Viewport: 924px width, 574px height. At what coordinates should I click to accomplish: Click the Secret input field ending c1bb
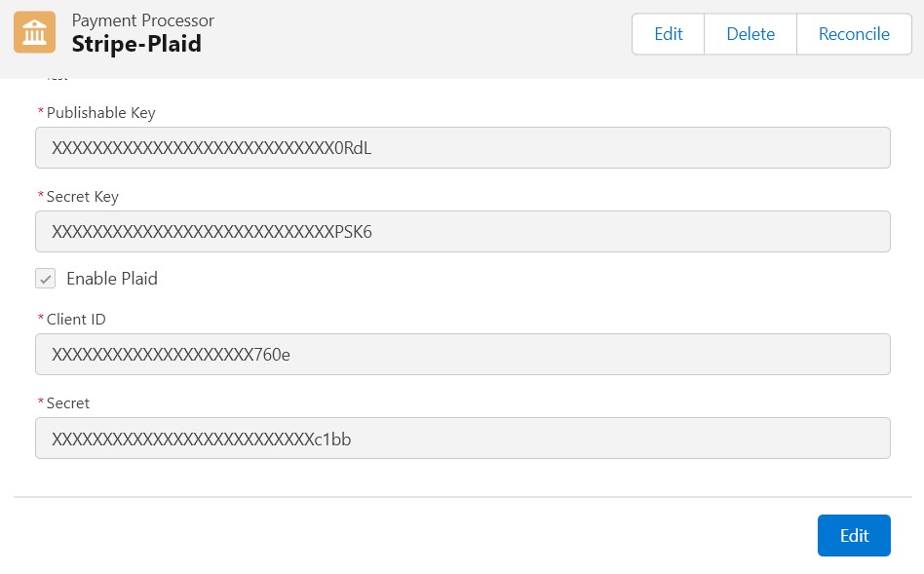coord(462,439)
